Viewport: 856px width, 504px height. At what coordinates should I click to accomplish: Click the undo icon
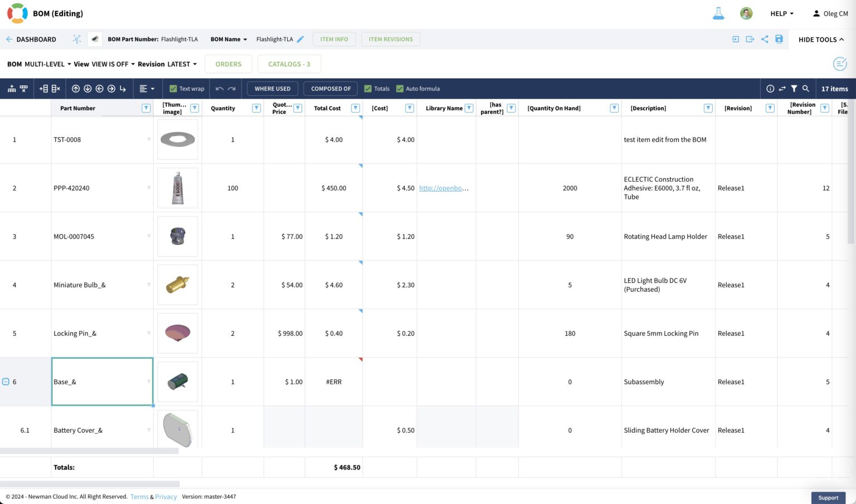220,89
